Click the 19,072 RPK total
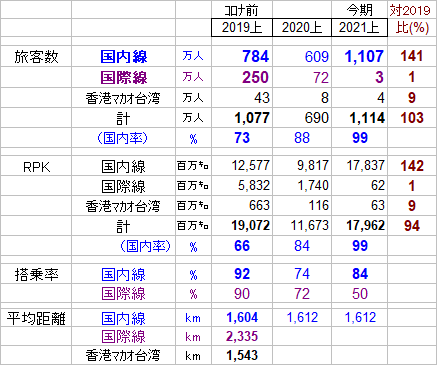Viewport: 437px width, 365px height. coord(251,226)
